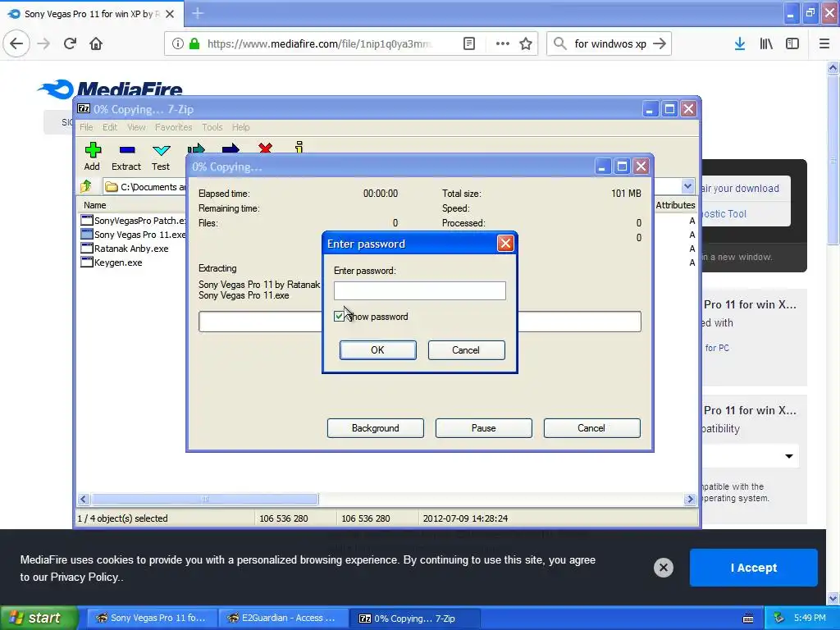
Task: Toggle Firefox reader view
Action: [x=469, y=43]
